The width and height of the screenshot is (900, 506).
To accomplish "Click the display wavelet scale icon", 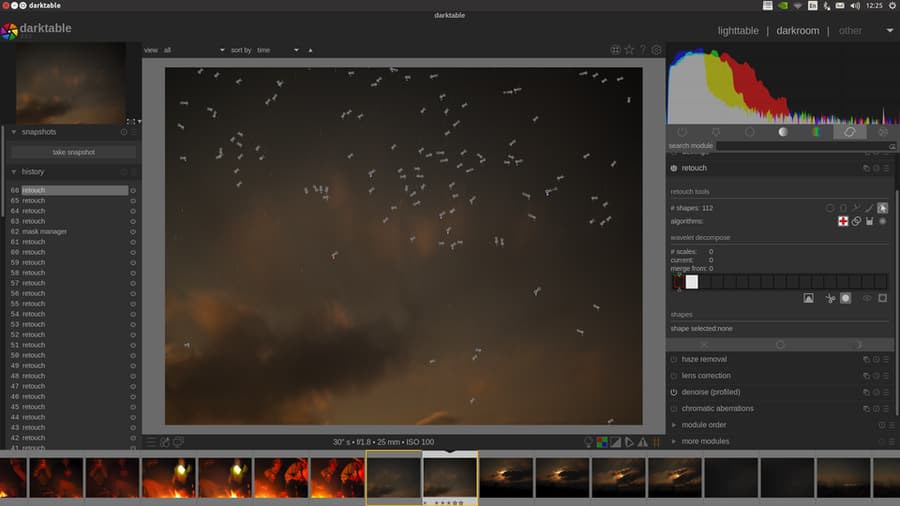I will point(808,298).
